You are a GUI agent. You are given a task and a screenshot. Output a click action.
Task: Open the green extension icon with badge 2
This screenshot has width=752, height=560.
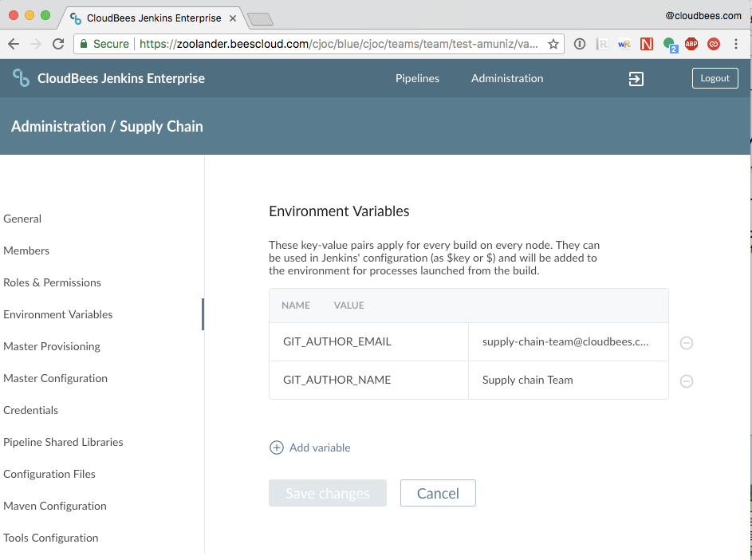pyautogui.click(x=670, y=45)
